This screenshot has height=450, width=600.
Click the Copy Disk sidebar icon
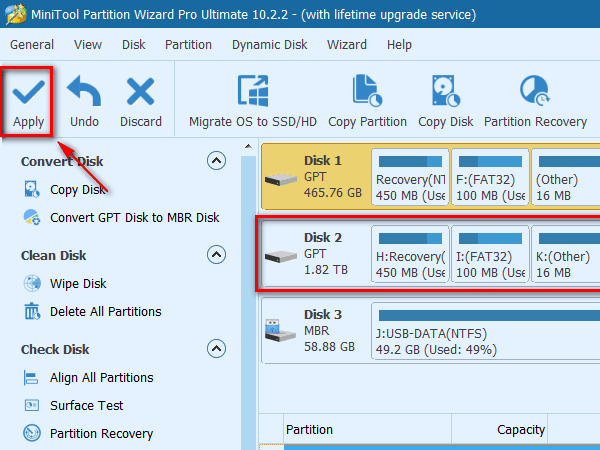coord(32,189)
